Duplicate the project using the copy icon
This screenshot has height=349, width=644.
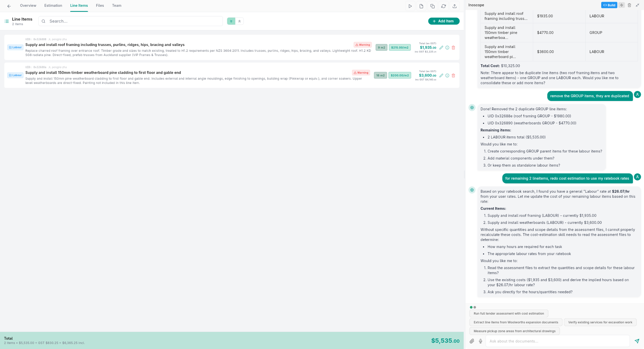[x=432, y=6]
